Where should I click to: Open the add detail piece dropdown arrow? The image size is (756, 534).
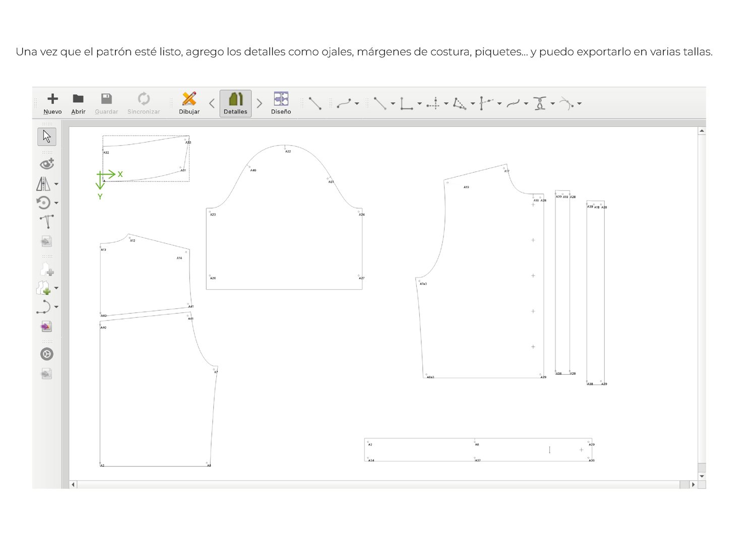point(56,288)
